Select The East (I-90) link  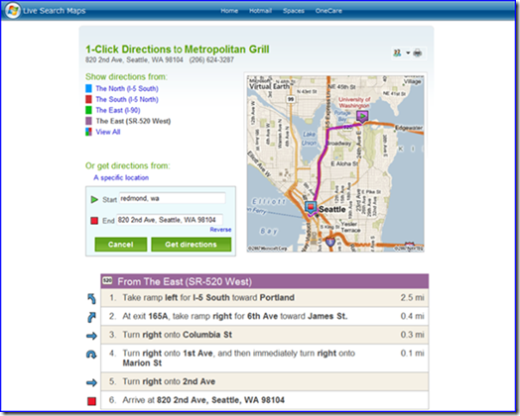(118, 110)
